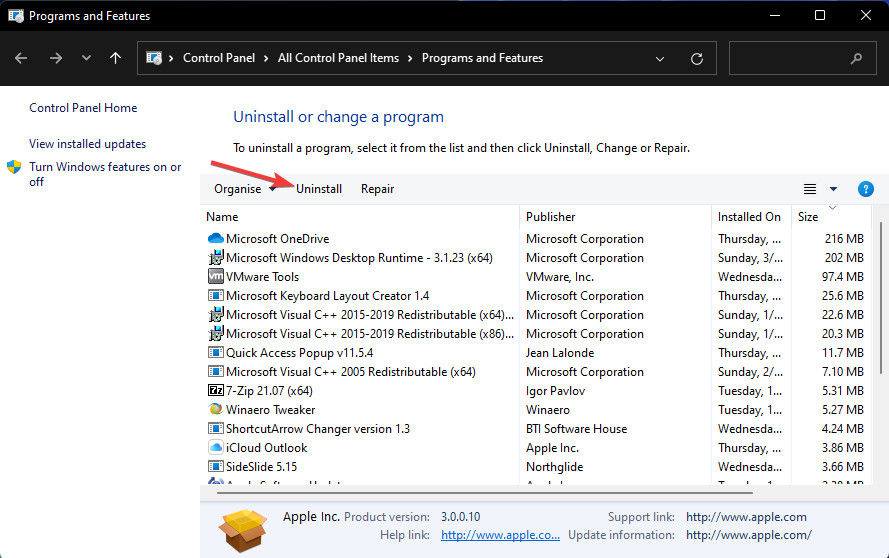The image size is (889, 558).
Task: Open the more view options dropdown arrow
Action: tap(833, 189)
